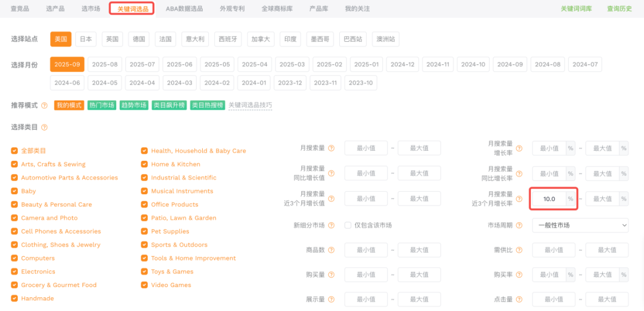Select 类目热搜榜 recommendation mode
This screenshot has height=311, width=644.
pyautogui.click(x=208, y=105)
